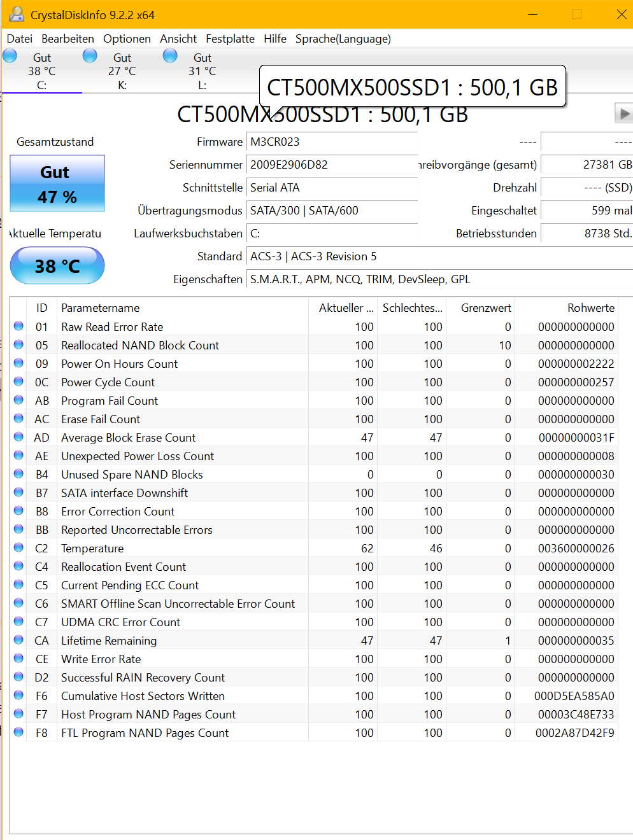Viewport: 633px width, 840px height.
Task: Click status dot for Current Pending ECC Count
Action: pyautogui.click(x=18, y=585)
